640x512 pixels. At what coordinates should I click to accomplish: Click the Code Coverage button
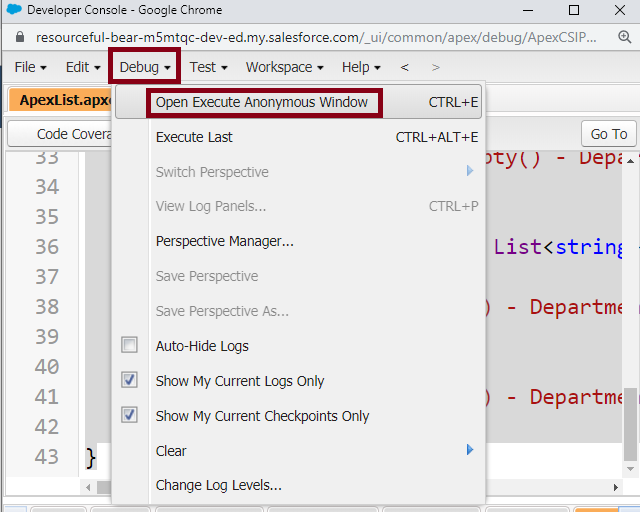click(x=60, y=134)
